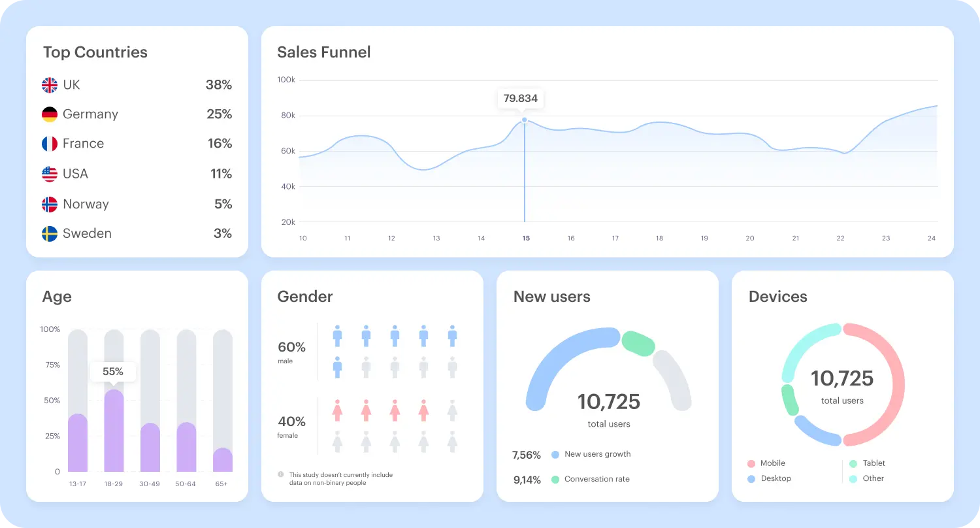Click the Germany flag icon
Image resolution: width=980 pixels, height=528 pixels.
click(48, 114)
